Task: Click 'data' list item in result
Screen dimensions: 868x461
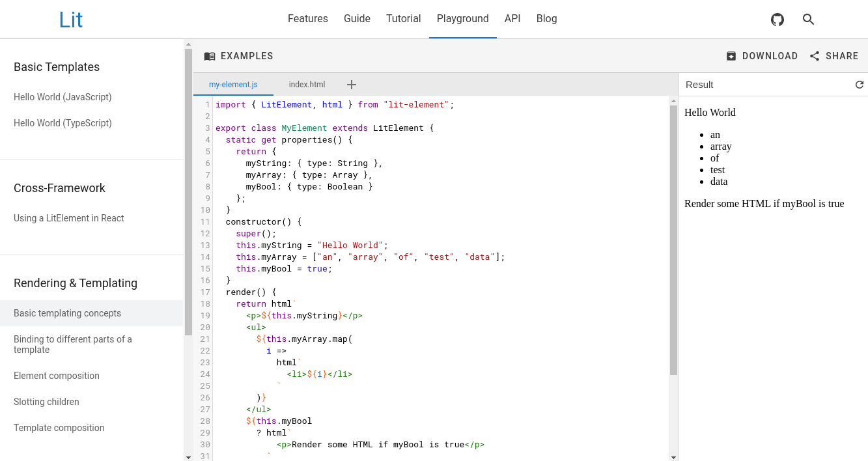Action: [719, 182]
